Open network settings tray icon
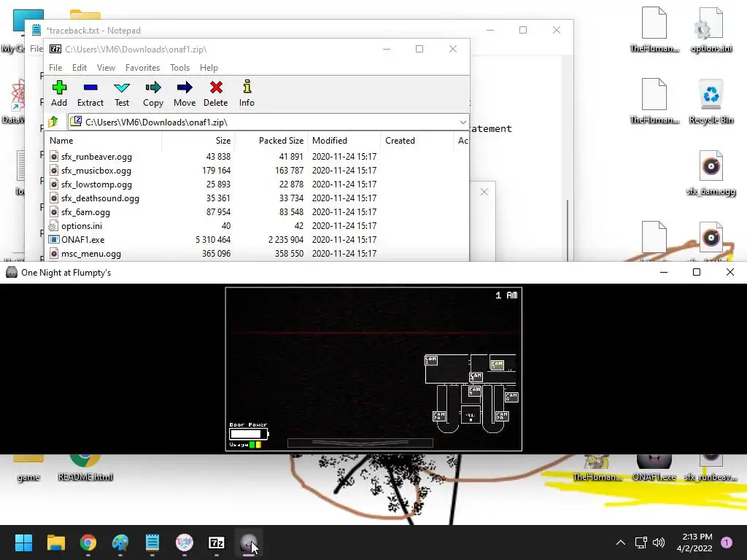The height and width of the screenshot is (560, 747). pos(640,542)
